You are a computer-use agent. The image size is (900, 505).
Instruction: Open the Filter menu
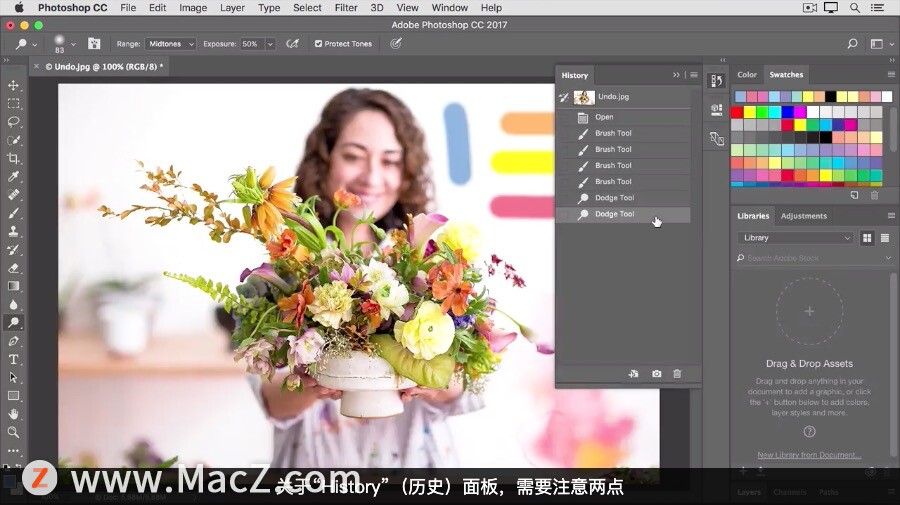[346, 7]
